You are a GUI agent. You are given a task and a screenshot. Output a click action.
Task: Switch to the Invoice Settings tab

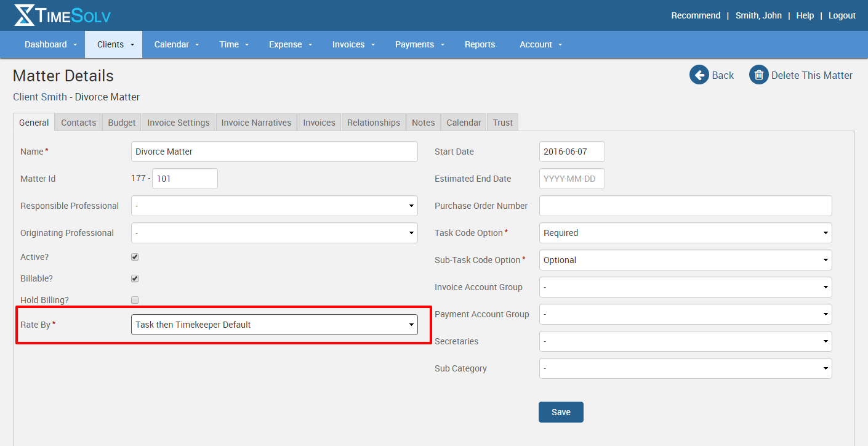click(x=178, y=123)
